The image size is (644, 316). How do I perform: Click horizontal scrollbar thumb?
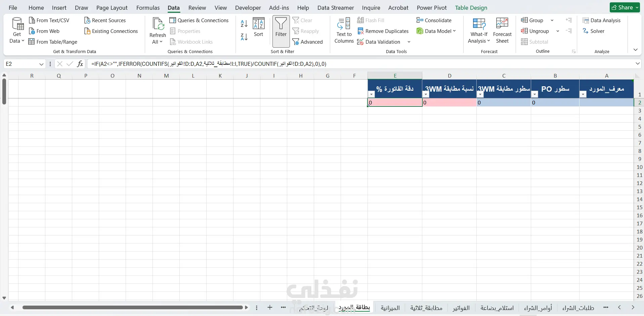(x=133, y=307)
